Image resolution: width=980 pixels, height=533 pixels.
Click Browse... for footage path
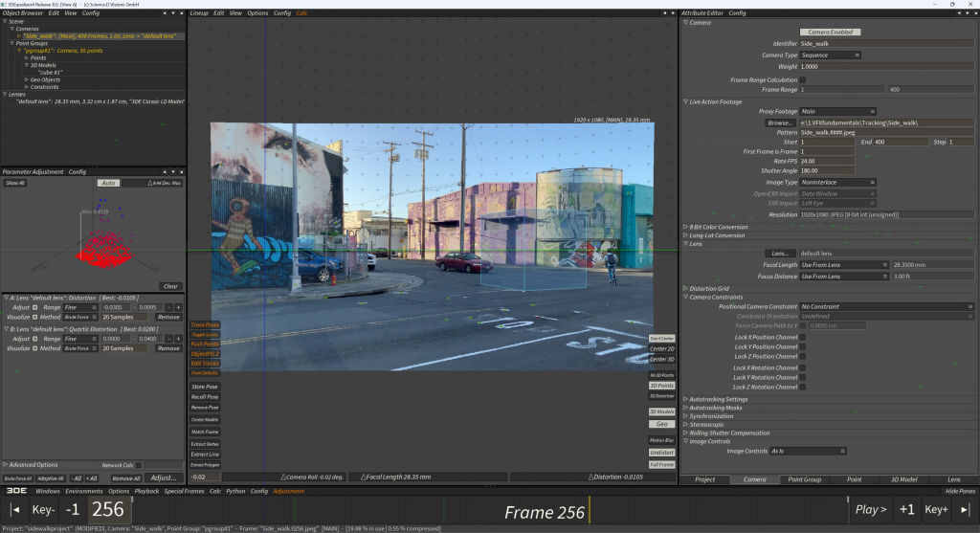[780, 123]
